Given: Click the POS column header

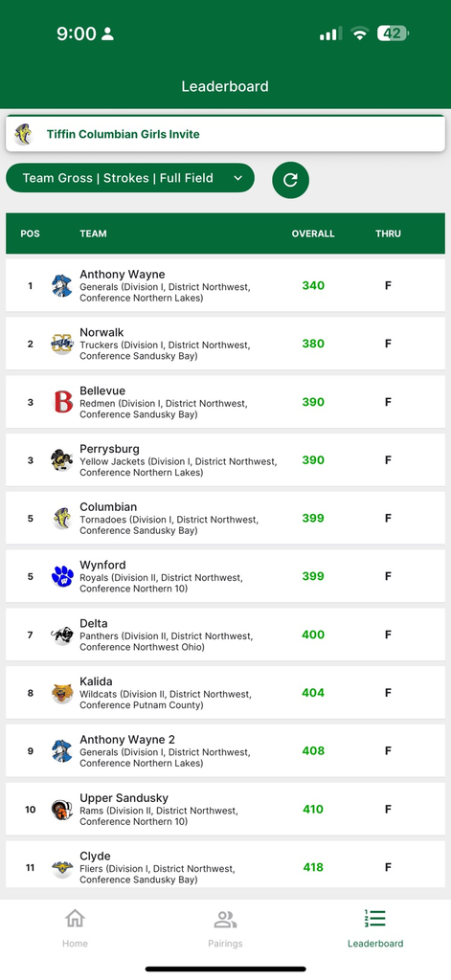Looking at the screenshot, I should tap(30, 234).
